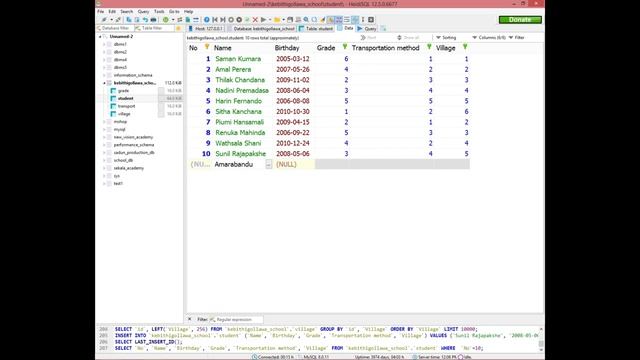Screen dimensions: 640x360
Task: Toggle the favorites star filter
Action: pos(178,28)
